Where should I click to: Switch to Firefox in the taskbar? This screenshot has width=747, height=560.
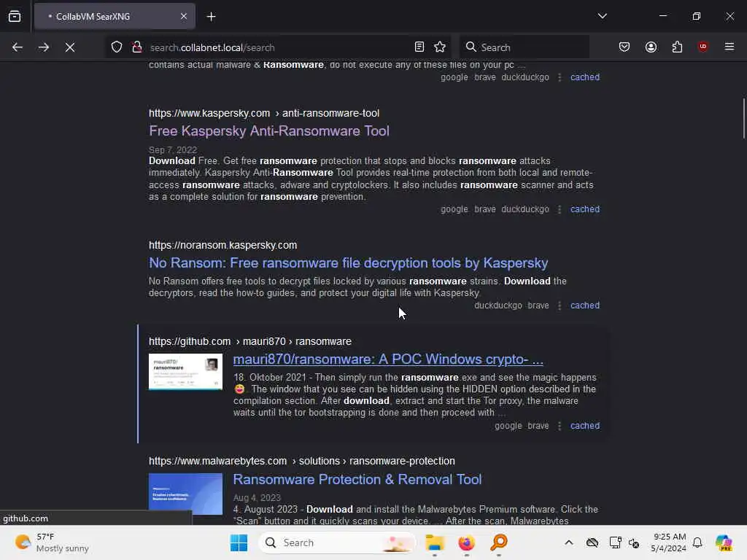(466, 542)
